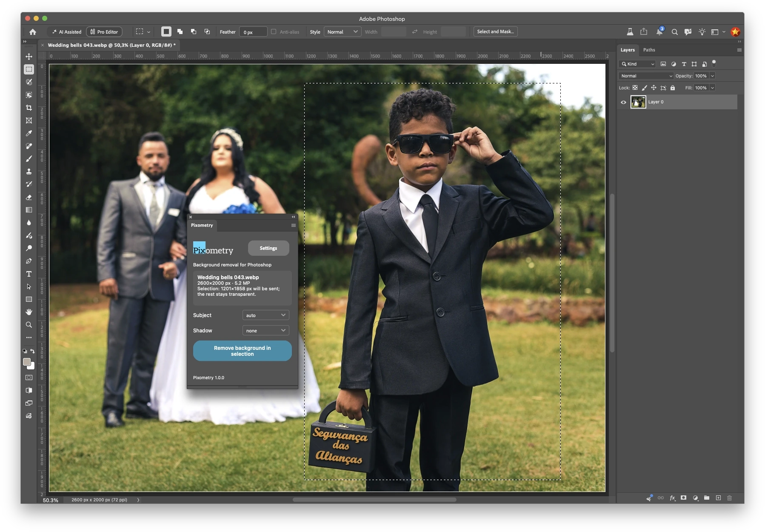Select the Layers panel tab
This screenshot has width=765, height=532.
coord(628,50)
